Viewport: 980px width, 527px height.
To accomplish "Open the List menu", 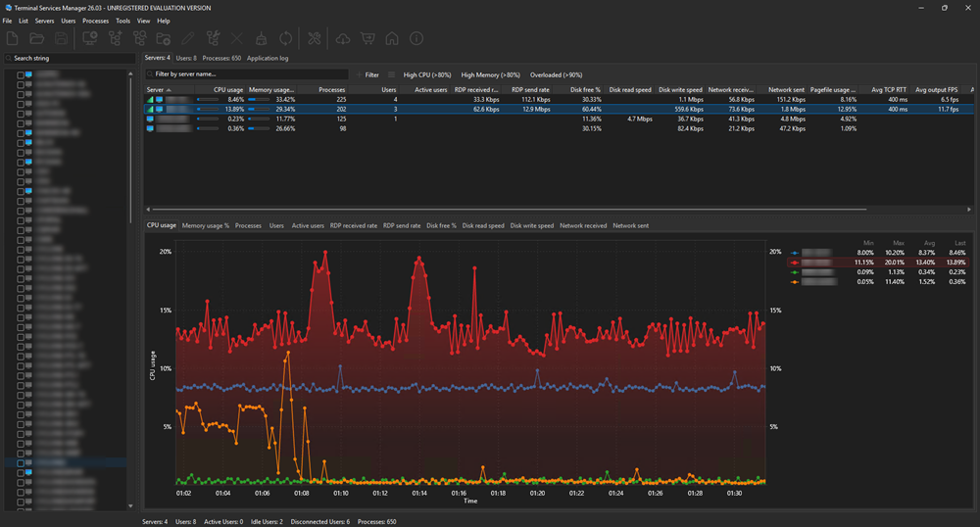I will coord(24,21).
